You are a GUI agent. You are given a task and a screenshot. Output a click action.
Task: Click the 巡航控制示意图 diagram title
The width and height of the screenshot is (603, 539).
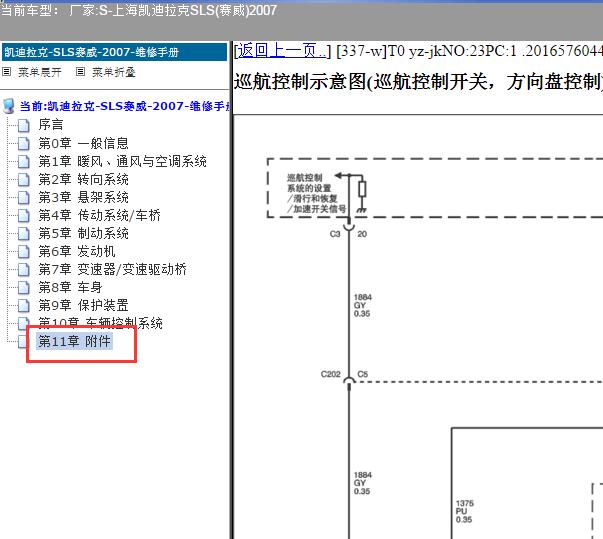(x=418, y=82)
